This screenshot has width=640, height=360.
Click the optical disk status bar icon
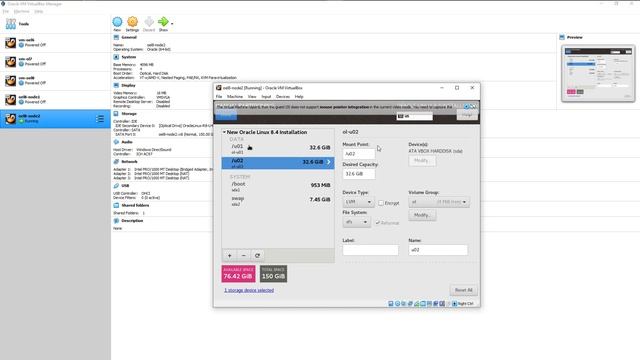[397, 304]
